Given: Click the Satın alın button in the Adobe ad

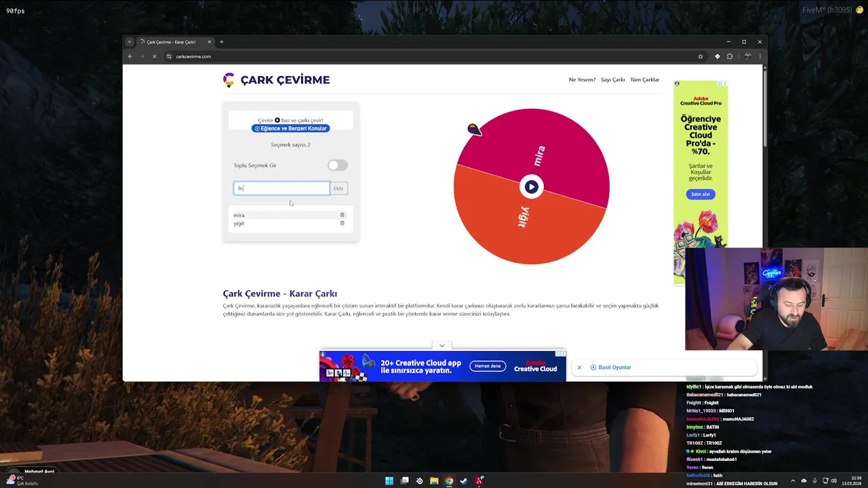Looking at the screenshot, I should [x=701, y=195].
